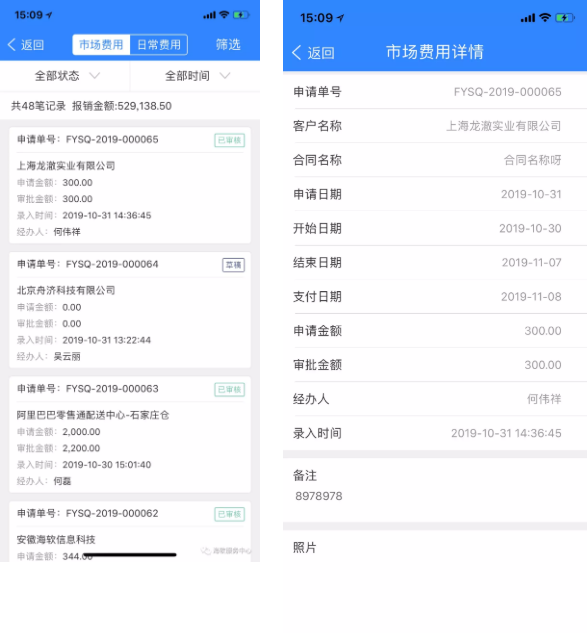Viewport: 587px width, 633px height.
Task: Tap Wi-Fi icon on detail screen status bar
Action: tap(545, 17)
